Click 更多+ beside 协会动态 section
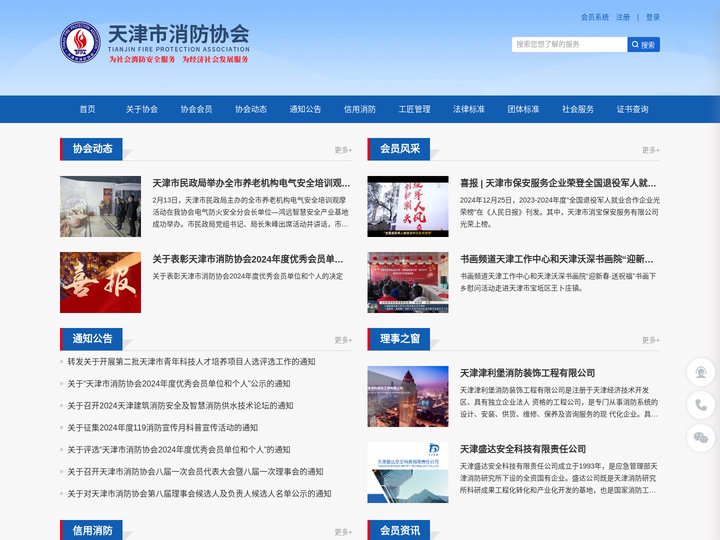This screenshot has height=540, width=720. (343, 150)
